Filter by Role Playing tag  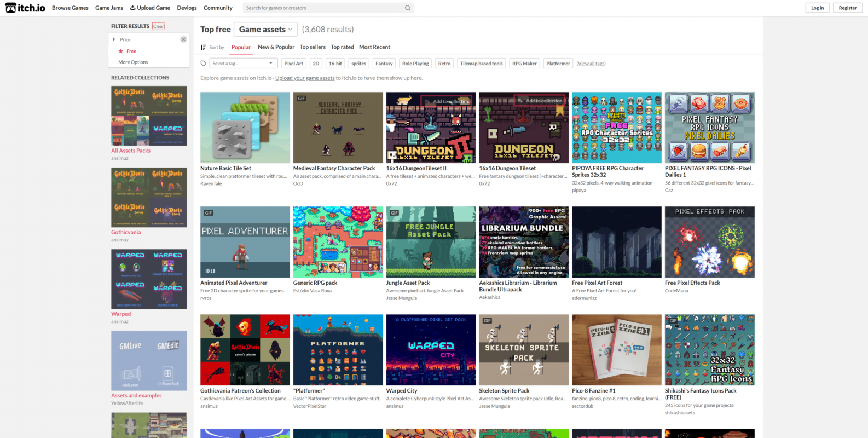click(415, 64)
